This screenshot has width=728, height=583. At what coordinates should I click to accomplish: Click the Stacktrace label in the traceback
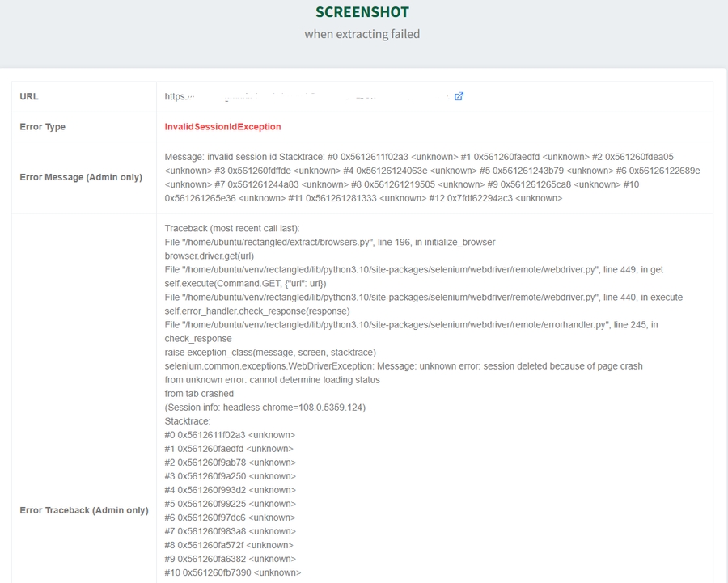click(x=187, y=420)
